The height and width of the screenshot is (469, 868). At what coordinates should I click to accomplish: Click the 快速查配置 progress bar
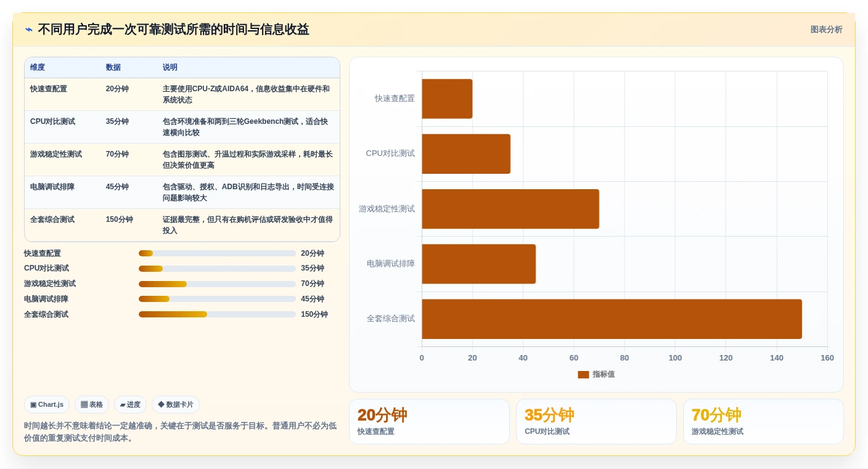[217, 253]
